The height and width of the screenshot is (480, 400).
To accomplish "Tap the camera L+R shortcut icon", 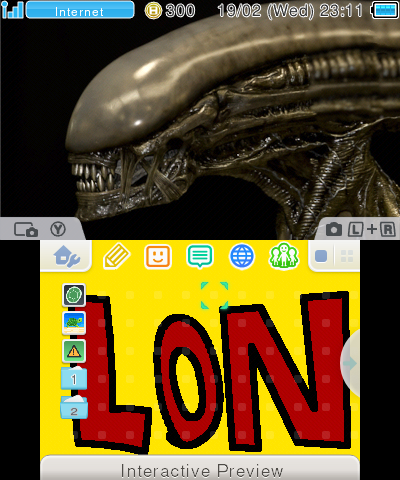I will point(361,229).
